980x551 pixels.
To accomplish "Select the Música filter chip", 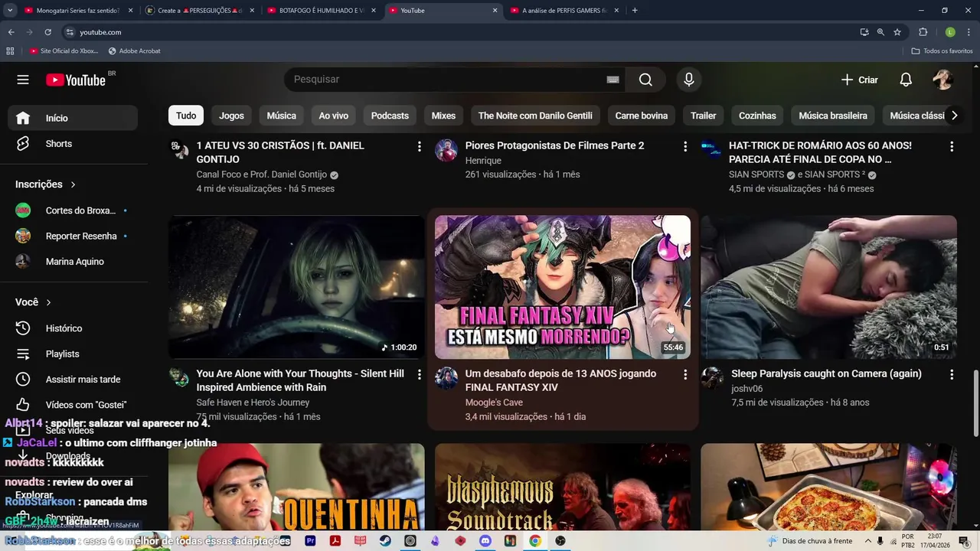I will [281, 116].
